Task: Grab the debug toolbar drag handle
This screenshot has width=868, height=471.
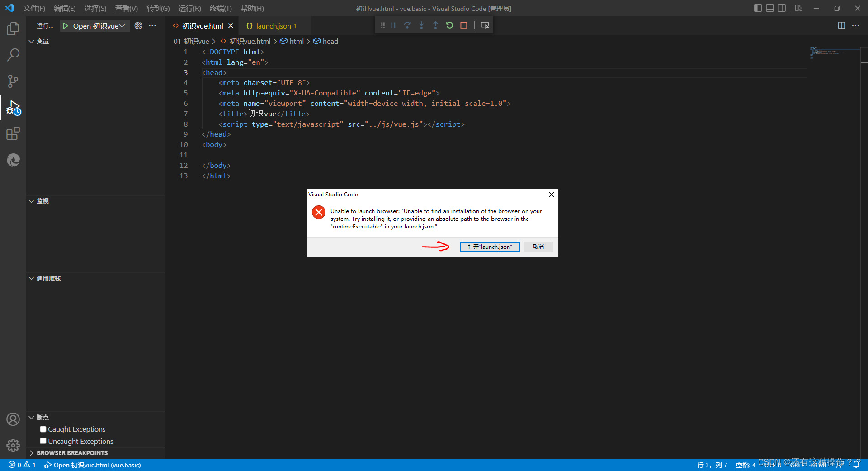Action: click(383, 25)
